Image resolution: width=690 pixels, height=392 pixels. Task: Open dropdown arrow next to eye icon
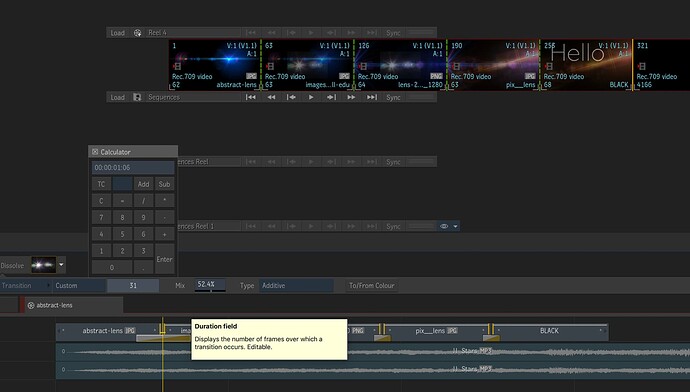coord(455,226)
